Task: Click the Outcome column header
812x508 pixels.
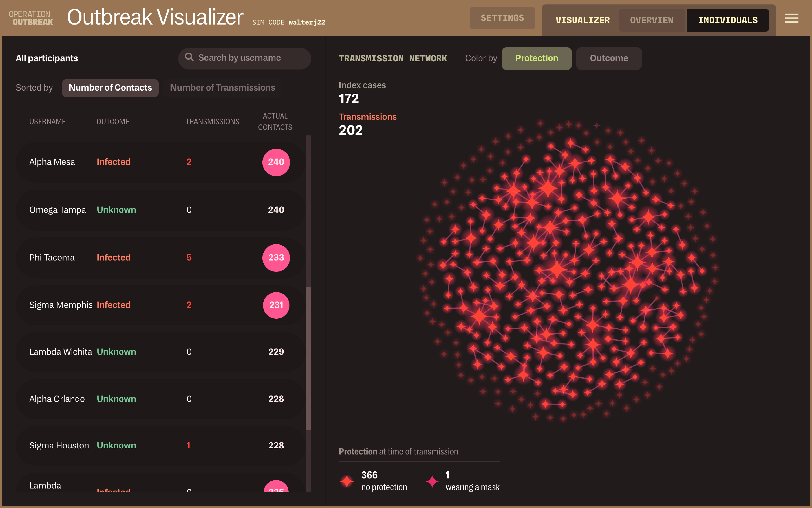Action: point(113,122)
